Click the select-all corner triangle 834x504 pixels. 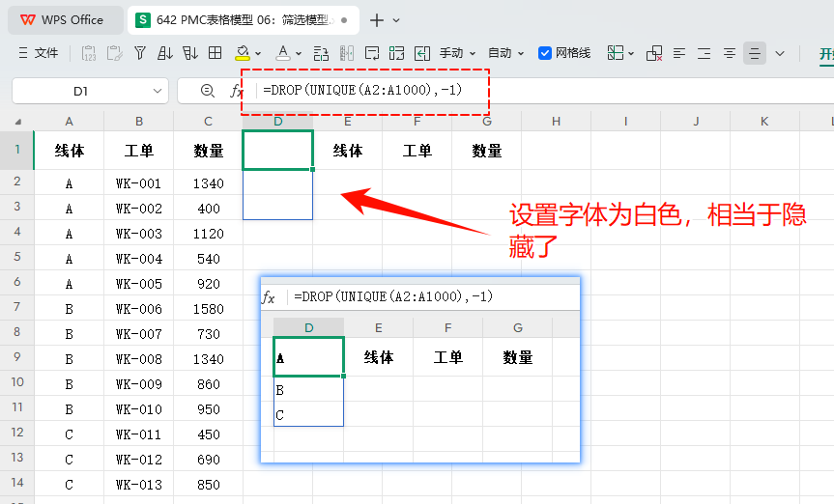coord(17,122)
